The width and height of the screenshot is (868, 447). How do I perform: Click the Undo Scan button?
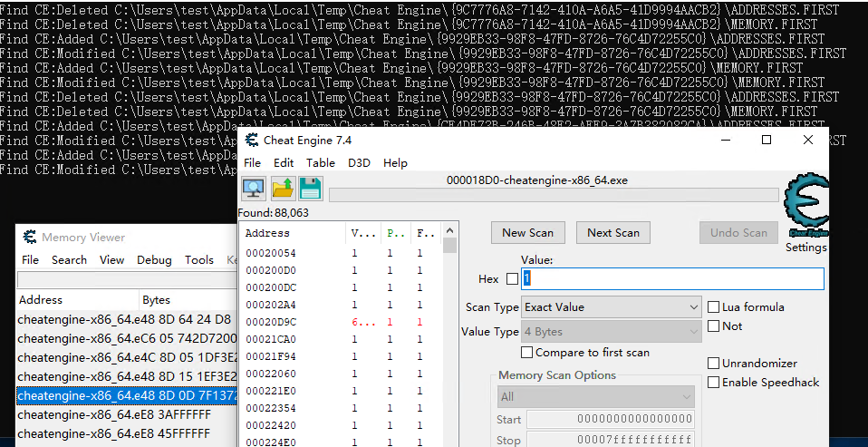click(x=739, y=233)
